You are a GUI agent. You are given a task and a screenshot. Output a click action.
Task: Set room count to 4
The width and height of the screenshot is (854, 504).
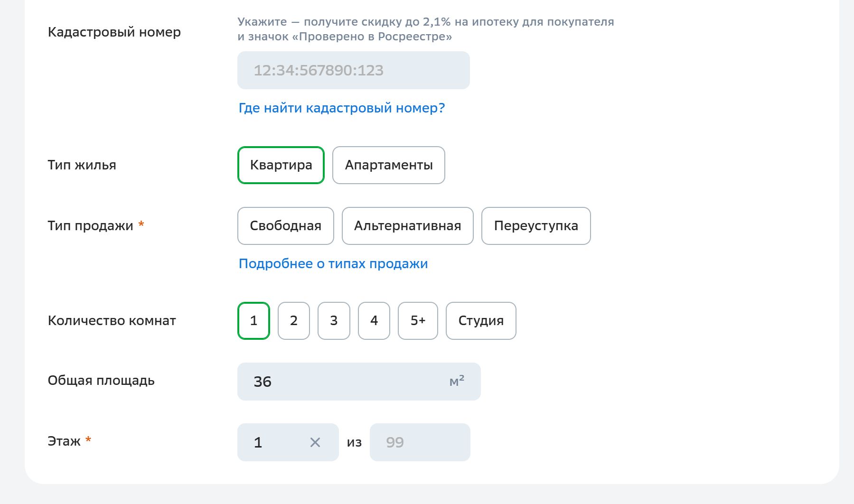[x=374, y=321]
